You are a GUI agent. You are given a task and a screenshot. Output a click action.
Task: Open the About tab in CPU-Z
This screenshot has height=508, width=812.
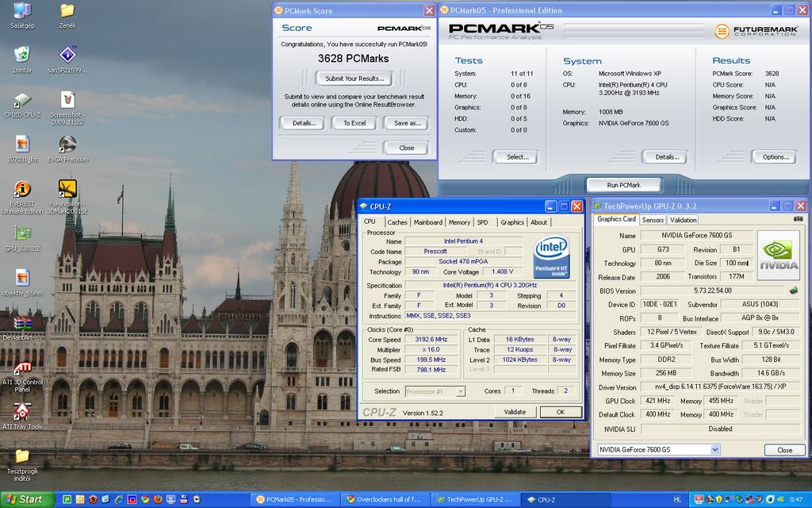click(x=538, y=222)
